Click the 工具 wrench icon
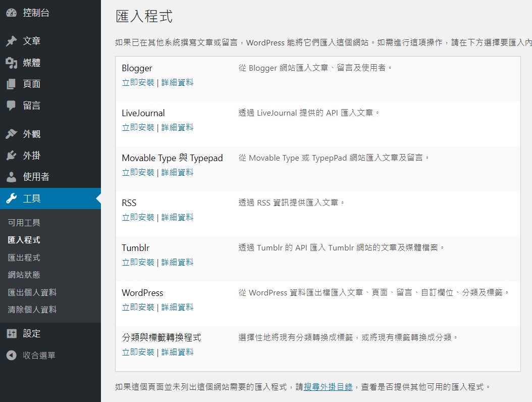The image size is (532, 402). point(11,198)
